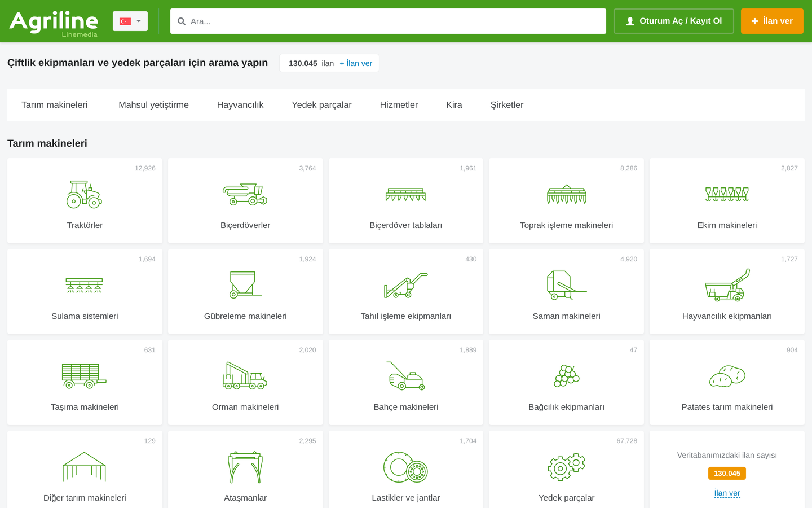
Task: Click the Ekim makineleri seeder icon
Action: [x=727, y=195]
